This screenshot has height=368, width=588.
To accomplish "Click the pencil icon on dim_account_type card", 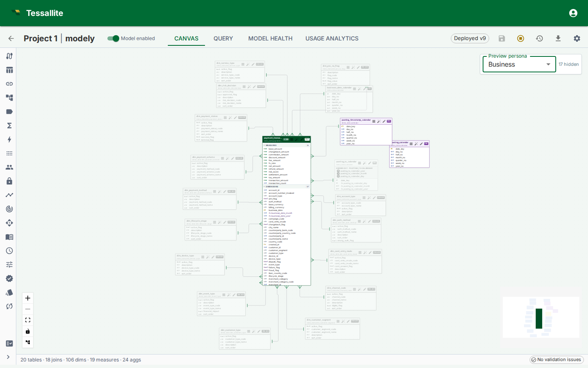I will coord(374,198).
